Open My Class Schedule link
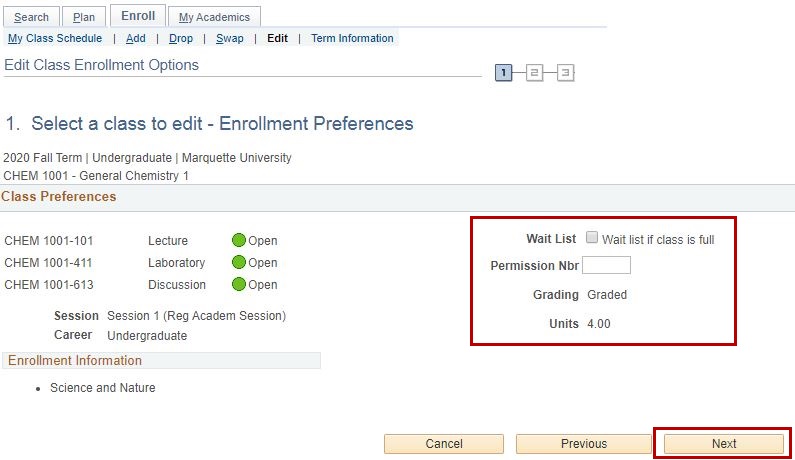795x460 pixels. point(55,38)
